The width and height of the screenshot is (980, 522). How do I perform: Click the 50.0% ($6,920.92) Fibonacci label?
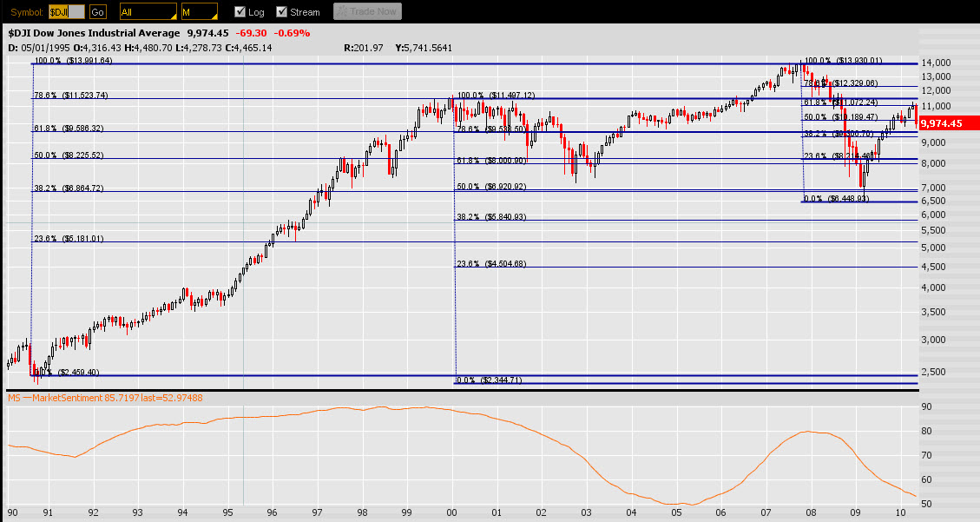(491, 186)
